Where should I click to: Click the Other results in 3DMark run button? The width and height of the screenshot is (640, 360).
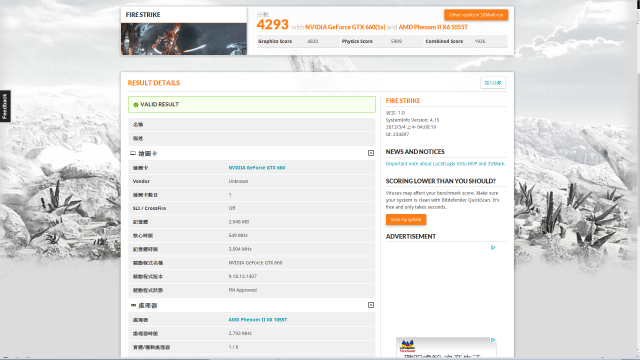coord(476,15)
